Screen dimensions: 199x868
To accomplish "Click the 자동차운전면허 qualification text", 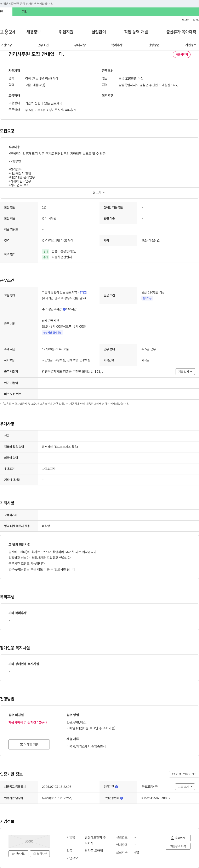I will coord(62,257).
